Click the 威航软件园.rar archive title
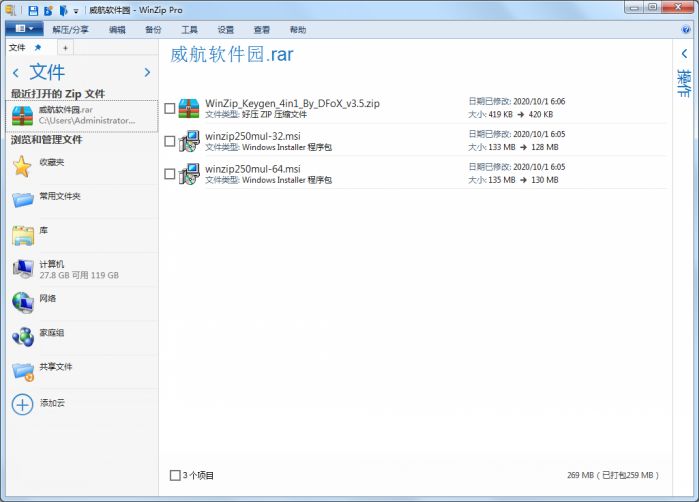Image resolution: width=699 pixels, height=502 pixels. click(232, 54)
